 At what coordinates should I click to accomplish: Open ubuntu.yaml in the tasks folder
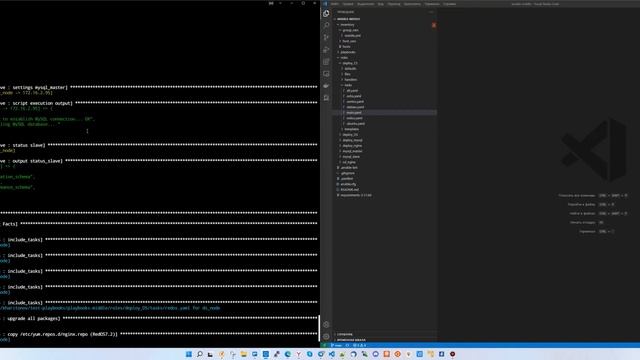click(x=355, y=124)
